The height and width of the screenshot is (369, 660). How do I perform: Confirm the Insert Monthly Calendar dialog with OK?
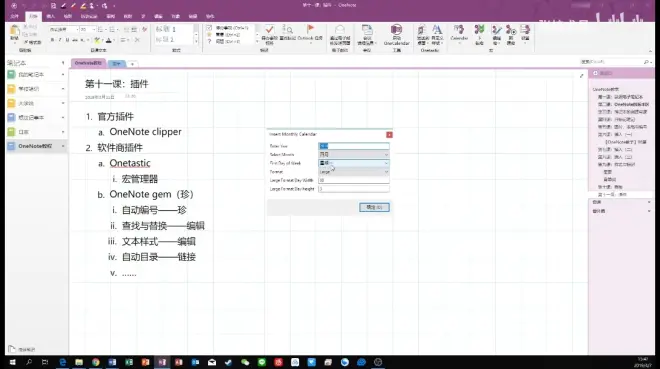click(x=374, y=207)
